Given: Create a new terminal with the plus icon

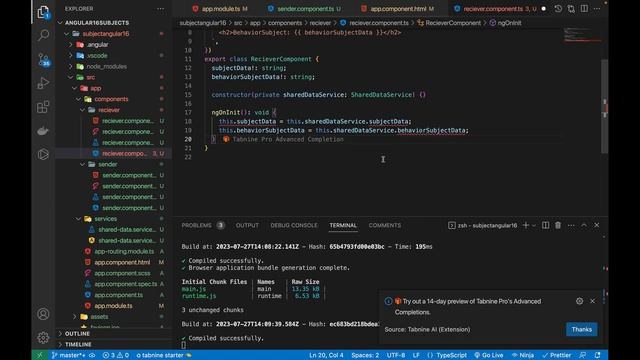Looking at the screenshot, I should [x=526, y=225].
